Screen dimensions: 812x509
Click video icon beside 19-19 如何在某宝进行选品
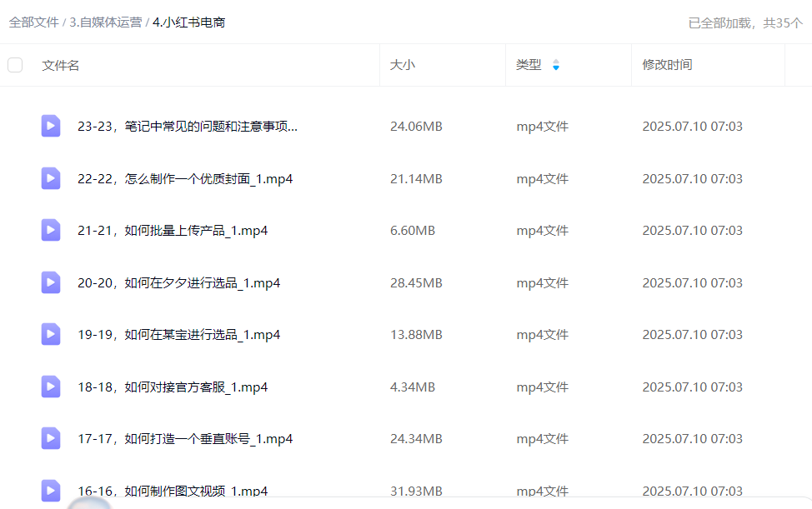(x=51, y=334)
